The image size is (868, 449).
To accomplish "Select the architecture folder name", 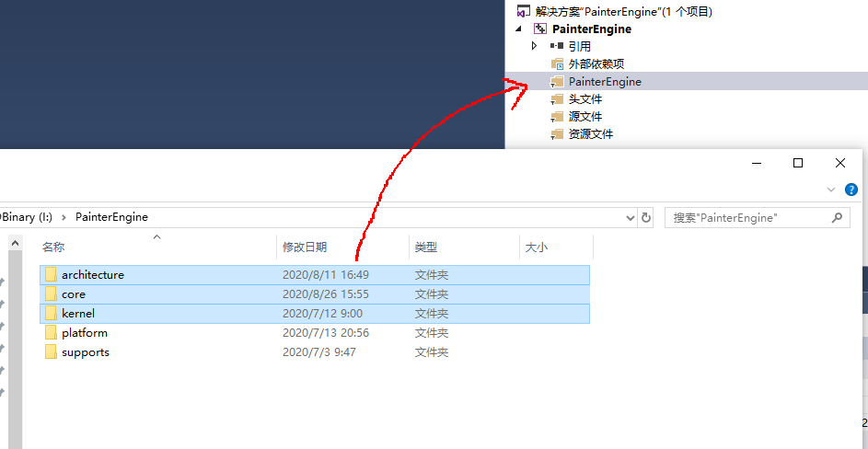I will [x=93, y=274].
